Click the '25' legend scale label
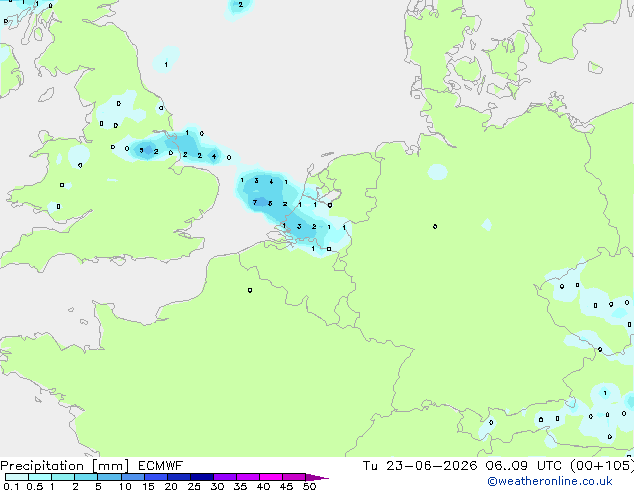 (194, 486)
